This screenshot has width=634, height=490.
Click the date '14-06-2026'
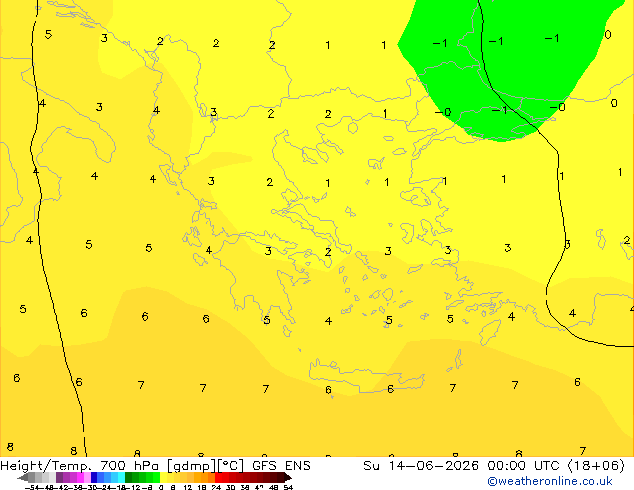[x=434, y=466]
